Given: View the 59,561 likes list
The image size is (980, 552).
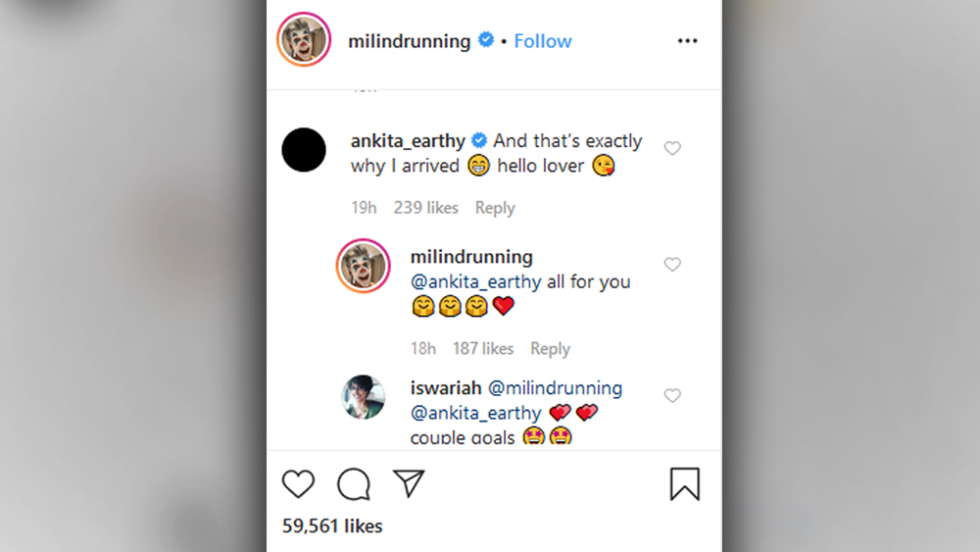Looking at the screenshot, I should pos(332,527).
